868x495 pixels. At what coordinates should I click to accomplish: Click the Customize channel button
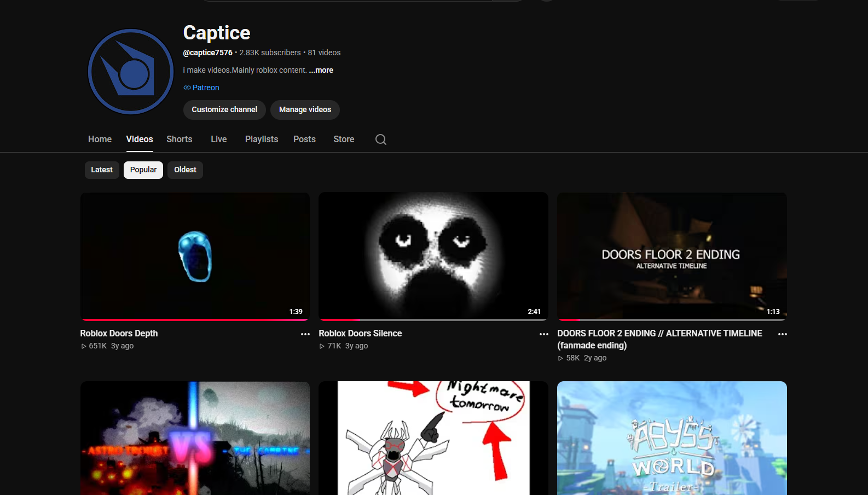pyautogui.click(x=224, y=109)
